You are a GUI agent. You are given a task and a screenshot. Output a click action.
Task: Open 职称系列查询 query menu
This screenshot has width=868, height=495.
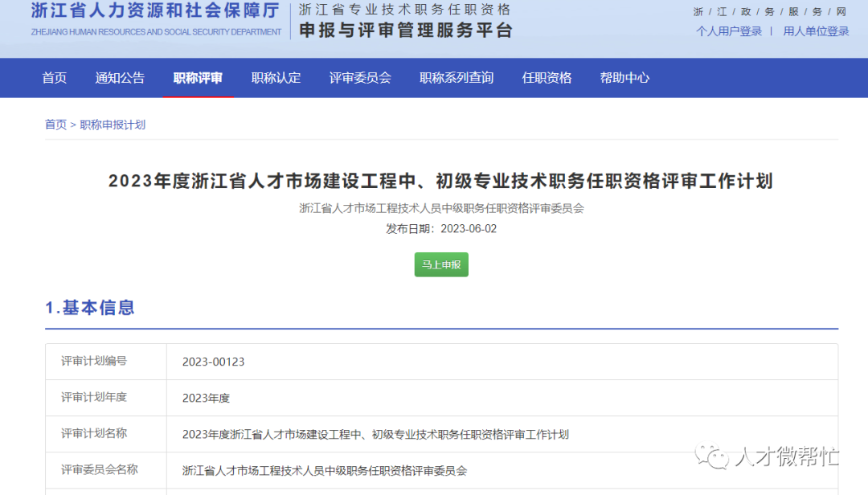[456, 77]
